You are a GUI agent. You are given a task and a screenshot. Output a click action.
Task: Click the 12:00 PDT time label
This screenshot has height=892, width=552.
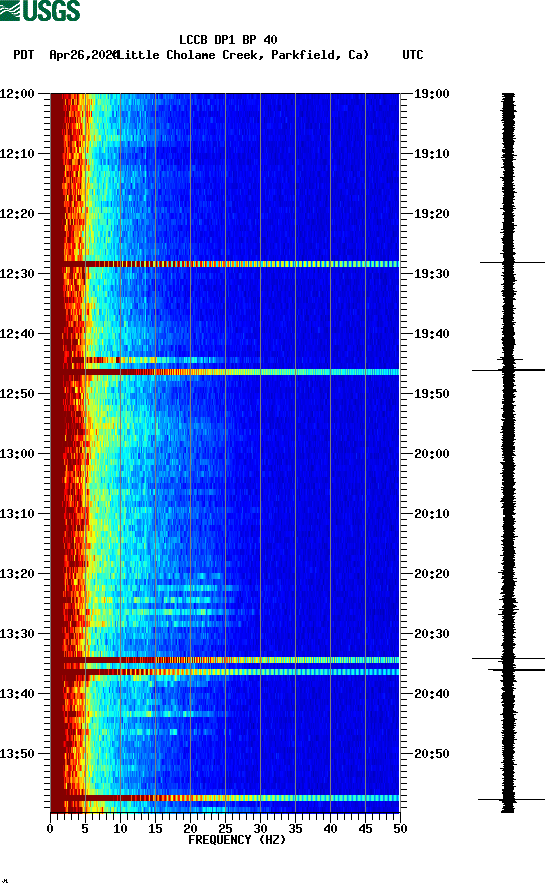pyautogui.click(x=17, y=93)
